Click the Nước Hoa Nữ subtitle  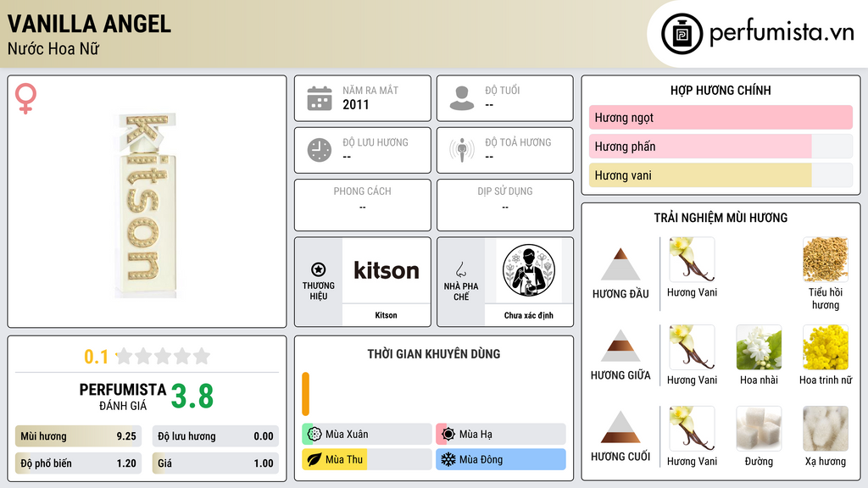point(53,48)
